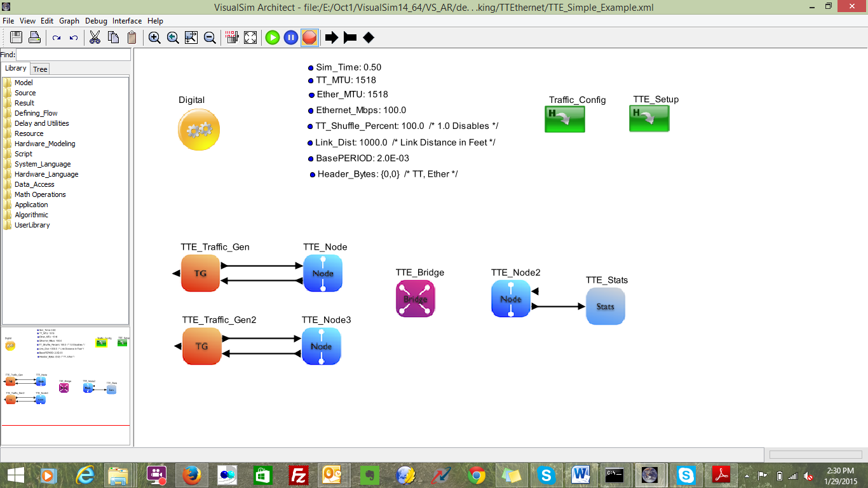Viewport: 868px width, 488px height.
Task: Click the Zoom In magnifier icon
Action: (154, 37)
